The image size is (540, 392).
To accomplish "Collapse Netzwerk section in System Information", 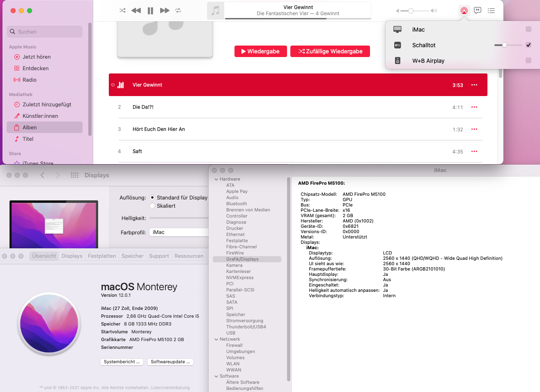I will pyautogui.click(x=216, y=339).
